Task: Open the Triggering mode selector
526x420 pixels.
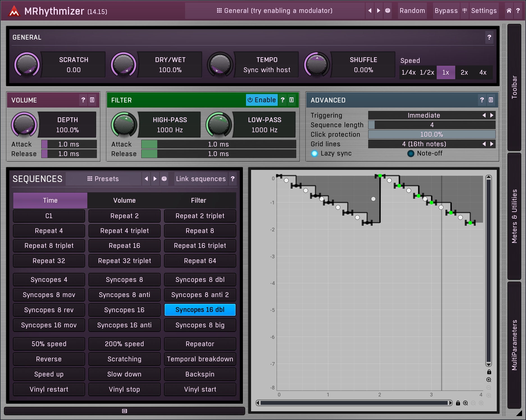Action: click(x=423, y=115)
